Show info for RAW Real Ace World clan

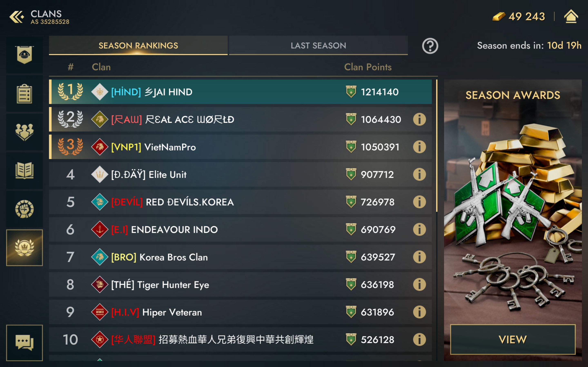pyautogui.click(x=419, y=119)
